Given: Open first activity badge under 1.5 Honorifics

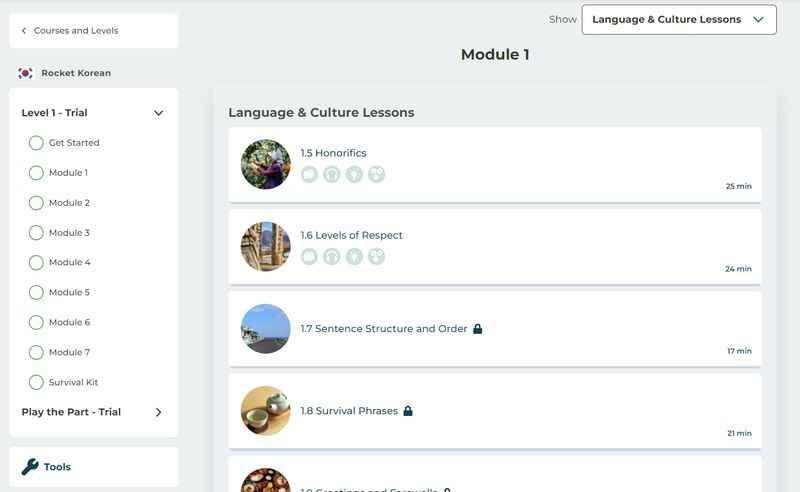Looking at the screenshot, I should tap(309, 175).
